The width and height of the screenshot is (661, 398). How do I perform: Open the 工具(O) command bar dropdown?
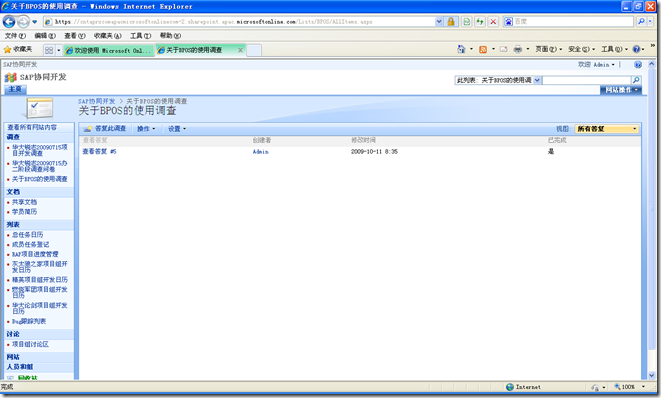(615, 49)
